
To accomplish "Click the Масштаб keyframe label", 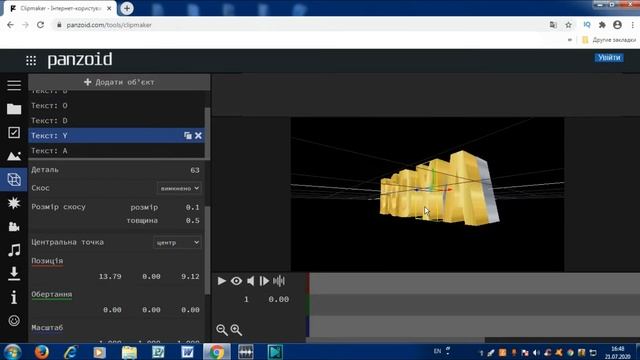I will coord(47,328).
